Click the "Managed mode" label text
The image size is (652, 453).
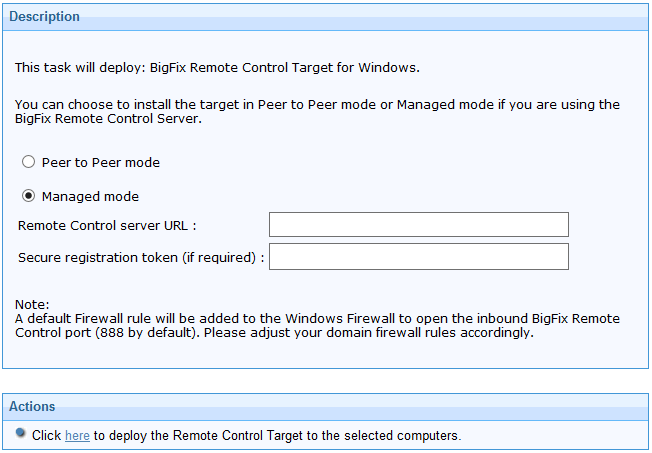click(x=90, y=196)
